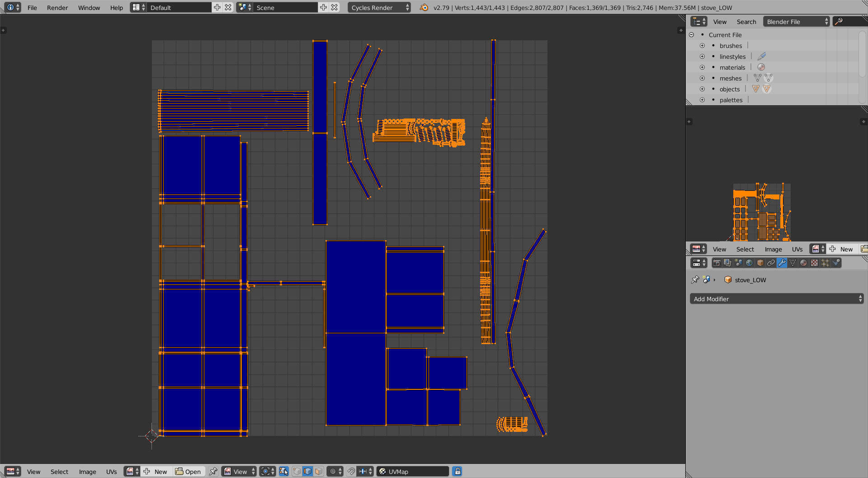This screenshot has height=478, width=868.
Task: Click the first mesh icon in meshes row
Action: click(x=757, y=78)
